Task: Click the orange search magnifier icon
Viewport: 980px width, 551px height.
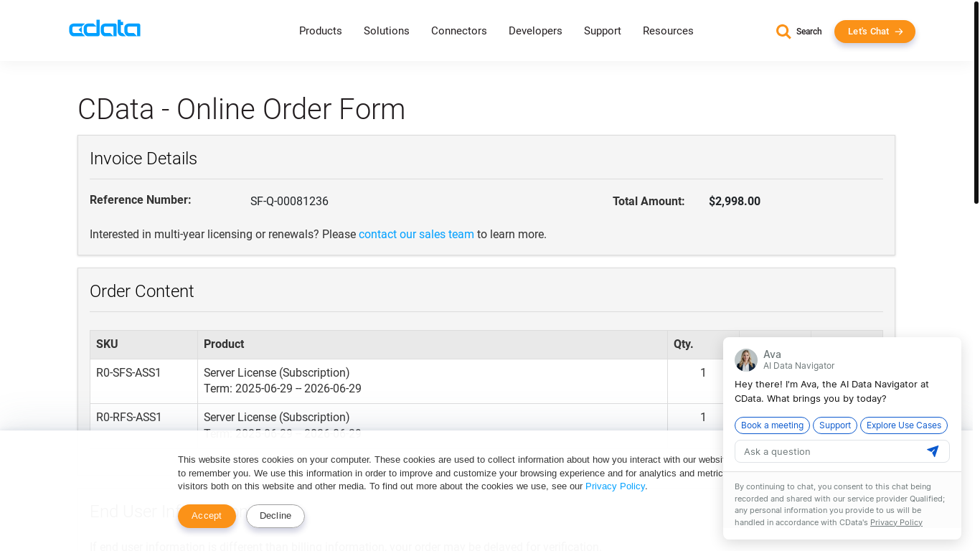Action: (x=783, y=32)
